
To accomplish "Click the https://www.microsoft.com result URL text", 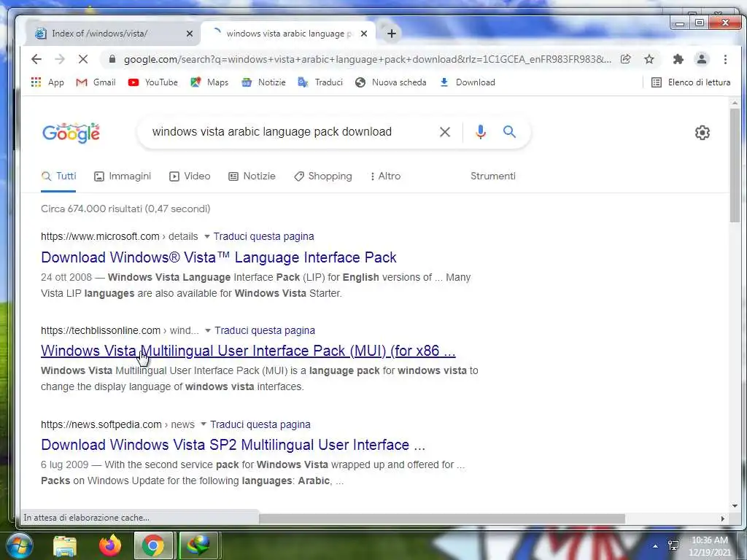I will [100, 237].
